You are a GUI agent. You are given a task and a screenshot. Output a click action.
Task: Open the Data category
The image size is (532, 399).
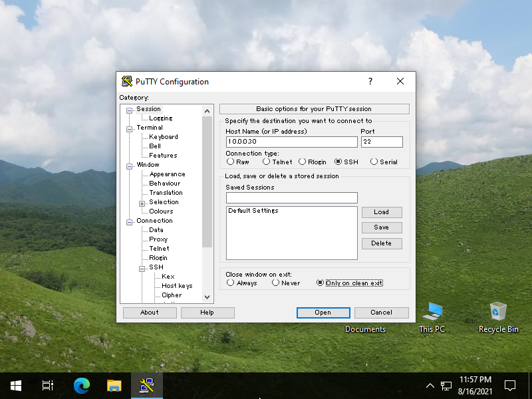[156, 229]
